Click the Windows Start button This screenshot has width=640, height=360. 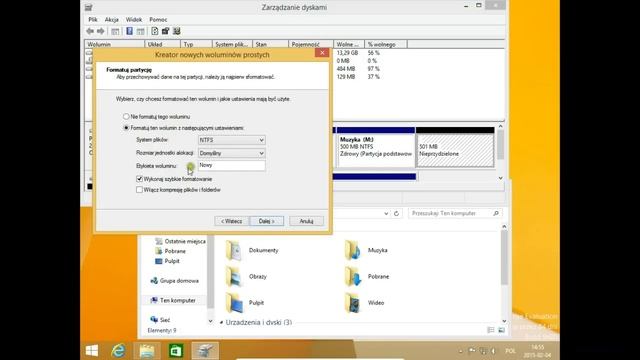92,350
